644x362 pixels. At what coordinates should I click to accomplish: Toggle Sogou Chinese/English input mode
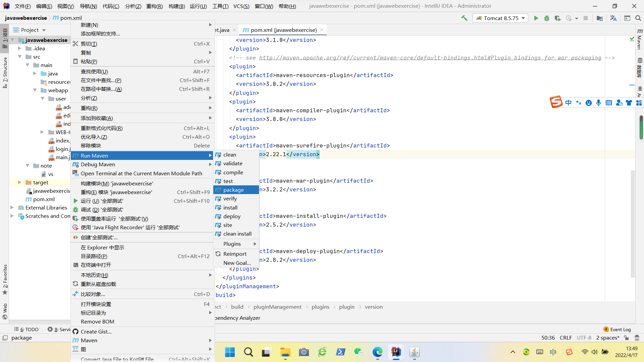[568, 103]
